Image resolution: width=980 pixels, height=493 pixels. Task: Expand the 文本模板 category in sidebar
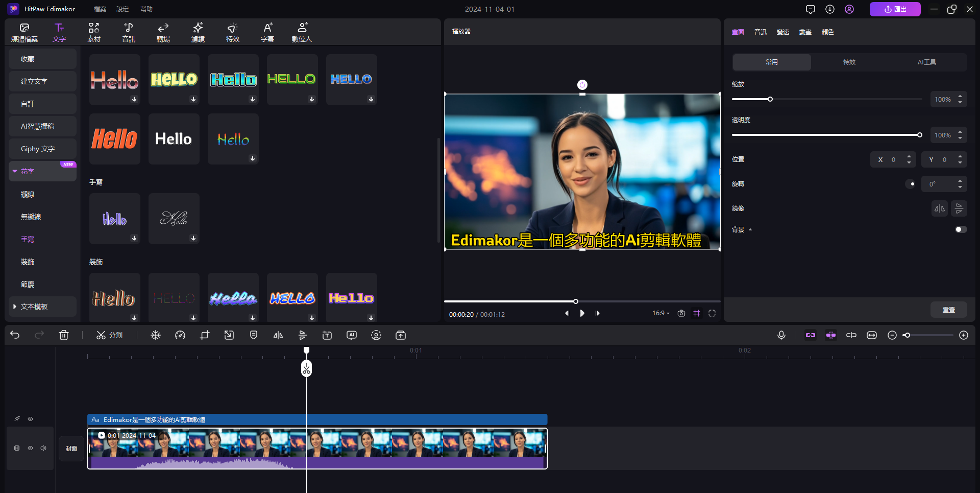[x=15, y=307]
